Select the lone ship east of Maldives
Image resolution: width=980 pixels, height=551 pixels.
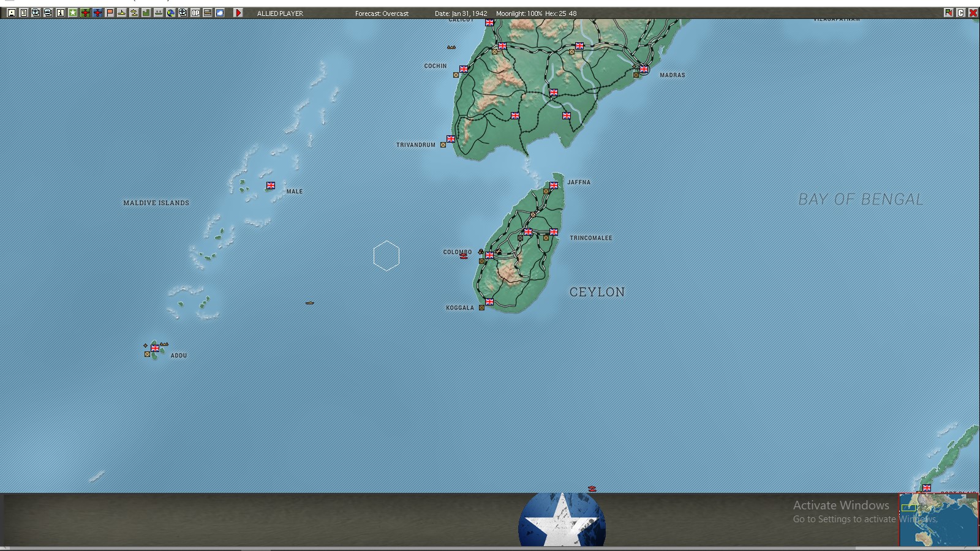[310, 303]
